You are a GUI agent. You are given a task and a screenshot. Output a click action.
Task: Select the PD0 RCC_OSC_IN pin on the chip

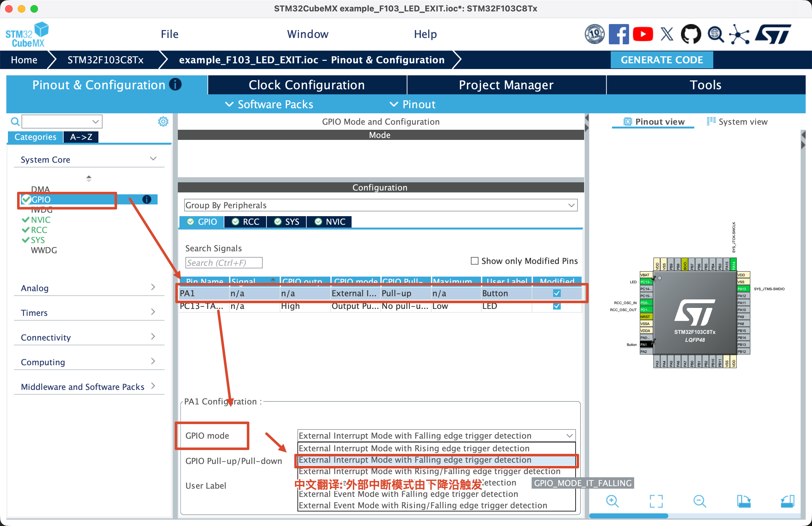(646, 303)
